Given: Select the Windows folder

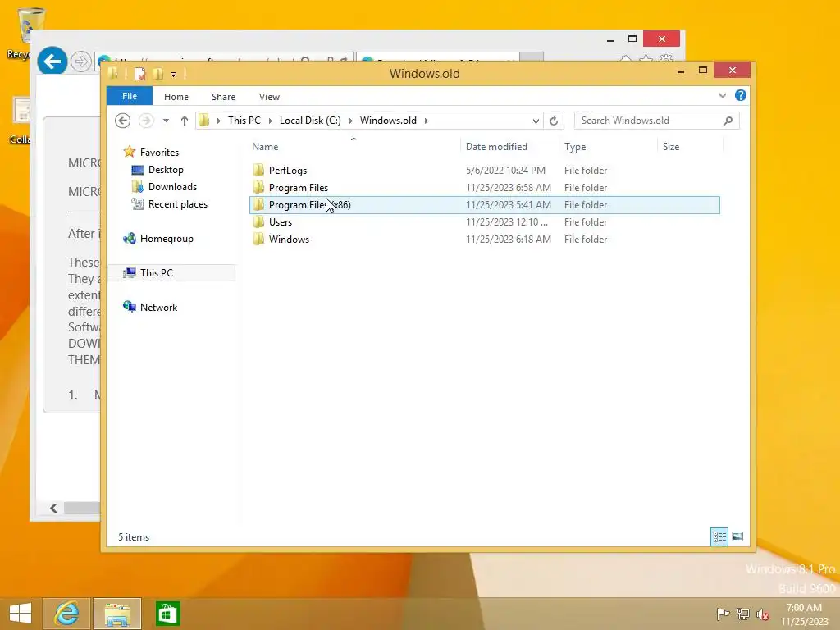Looking at the screenshot, I should pos(484,239).
